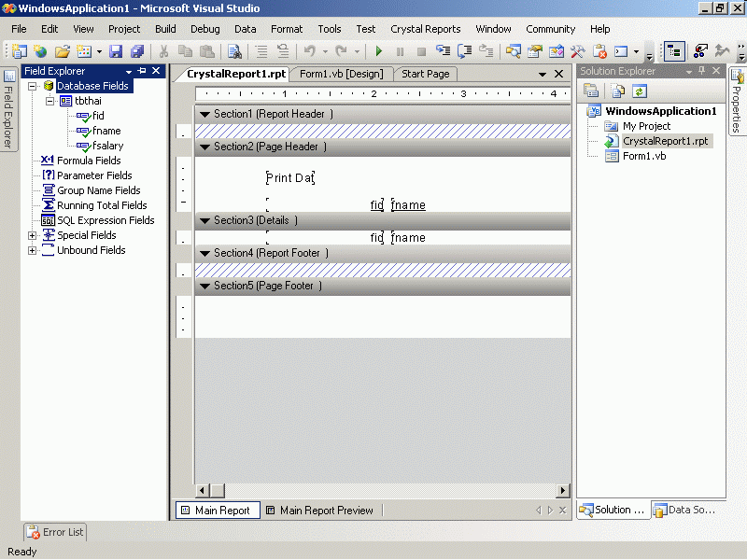
Task: Open the Error List panel
Action: (55, 532)
